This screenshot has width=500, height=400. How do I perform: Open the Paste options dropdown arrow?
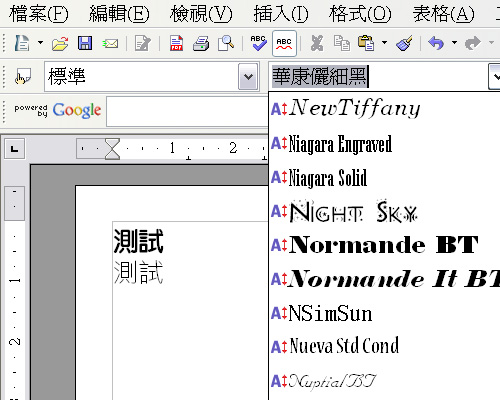coord(384,43)
